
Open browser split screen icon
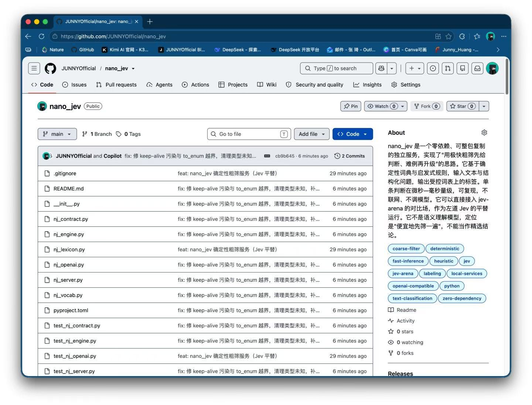[x=438, y=36]
